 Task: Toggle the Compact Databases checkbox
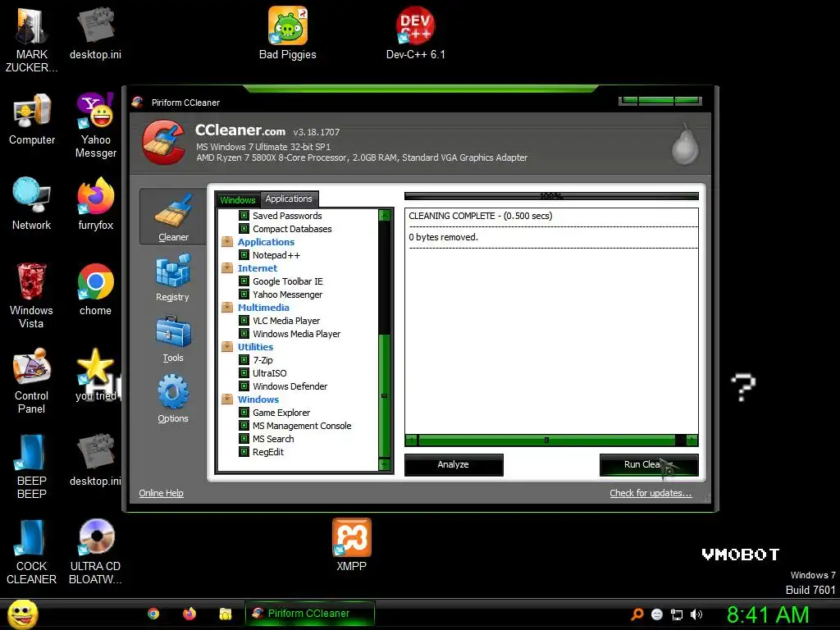tap(244, 229)
